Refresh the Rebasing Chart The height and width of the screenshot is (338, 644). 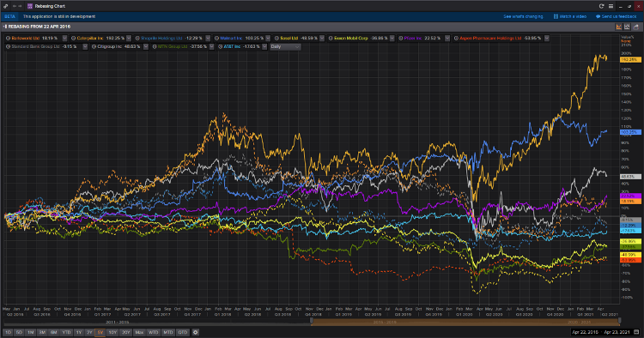coord(602,6)
